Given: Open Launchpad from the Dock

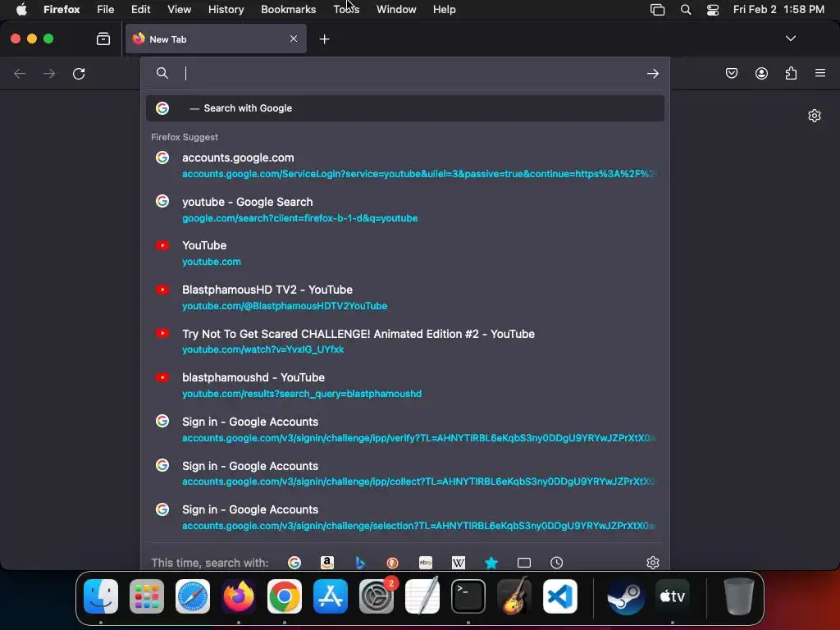Looking at the screenshot, I should (x=147, y=596).
